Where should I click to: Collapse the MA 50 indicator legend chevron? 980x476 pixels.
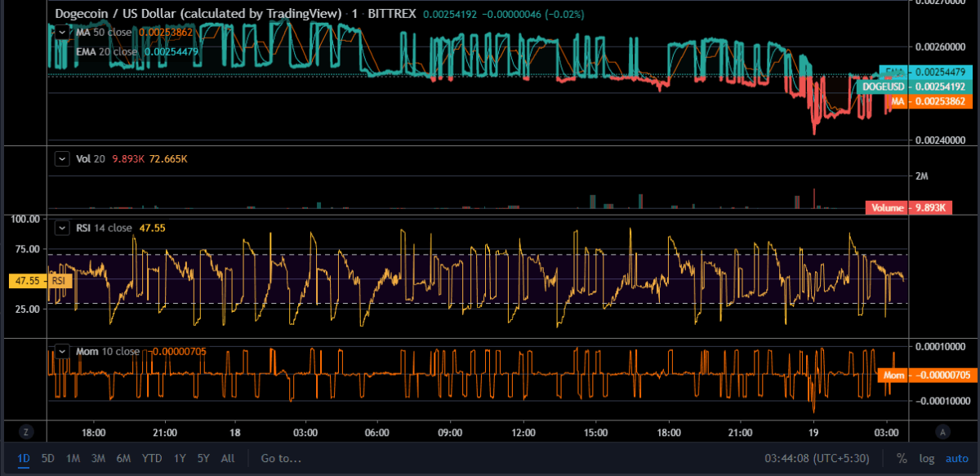[61, 32]
